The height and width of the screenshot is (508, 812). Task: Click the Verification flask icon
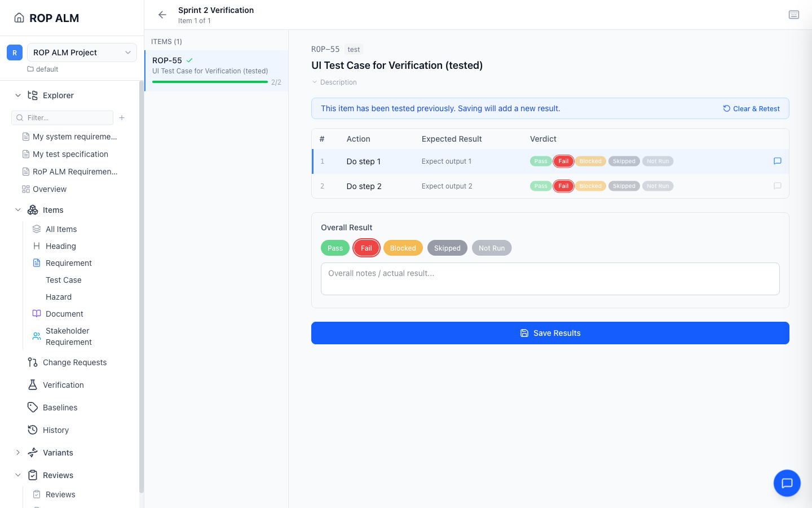click(x=33, y=385)
